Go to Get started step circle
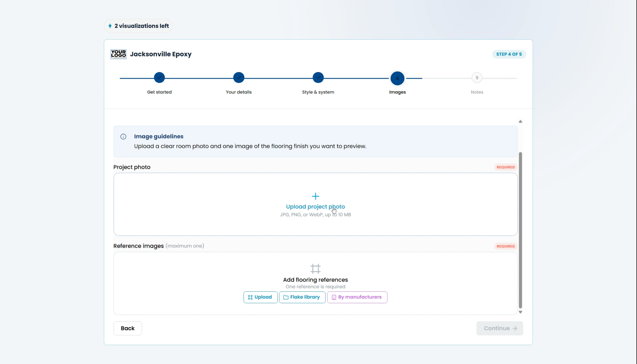Screen dimensions: 637x364 point(159,78)
